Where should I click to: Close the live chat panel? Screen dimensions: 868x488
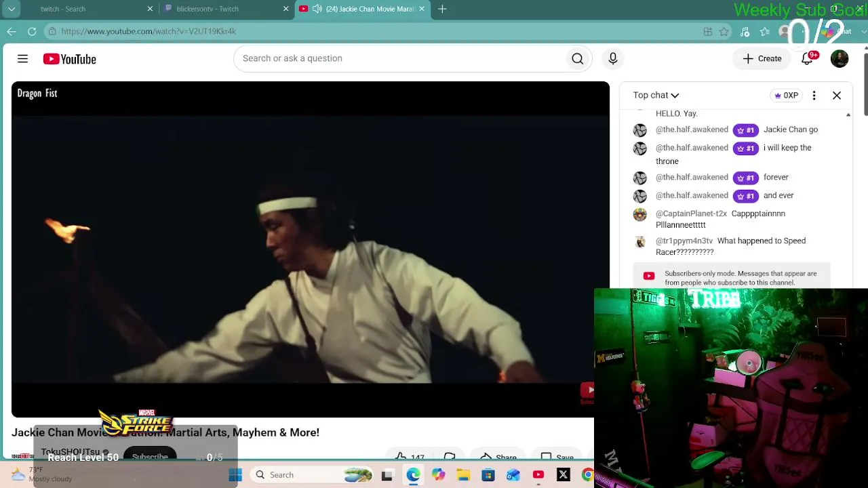click(x=837, y=96)
